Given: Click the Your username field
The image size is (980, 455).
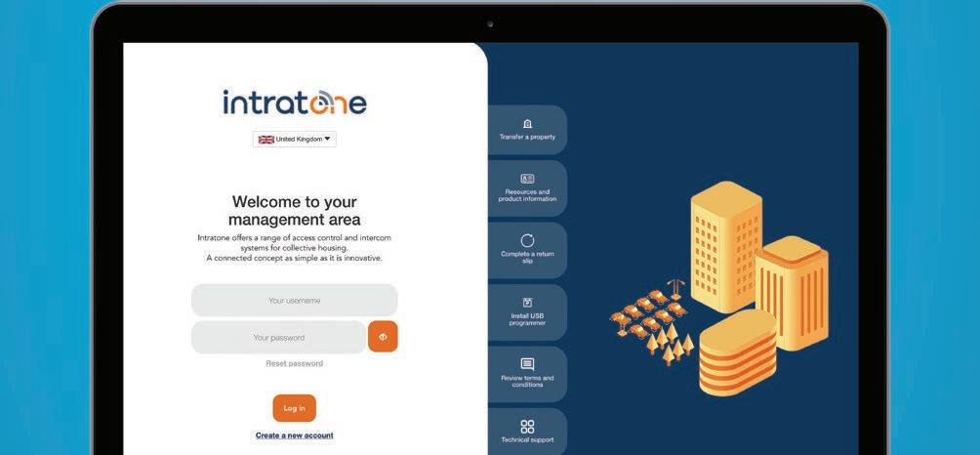Looking at the screenshot, I should point(295,301).
